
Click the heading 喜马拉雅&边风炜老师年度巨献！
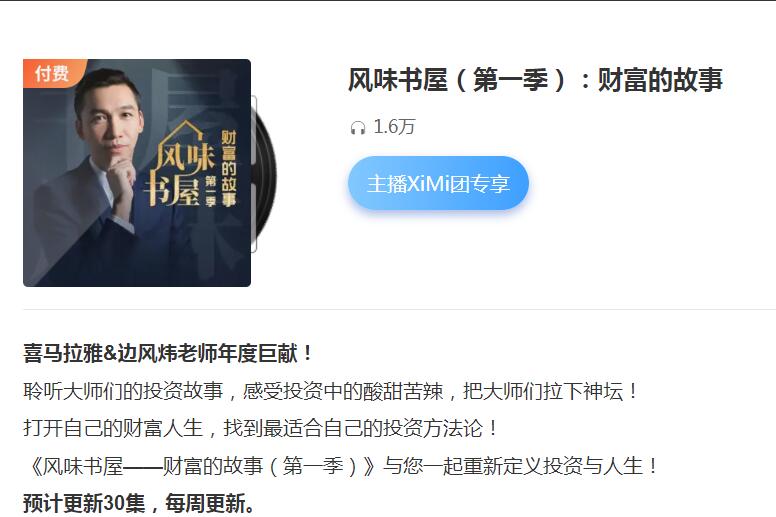pos(168,354)
